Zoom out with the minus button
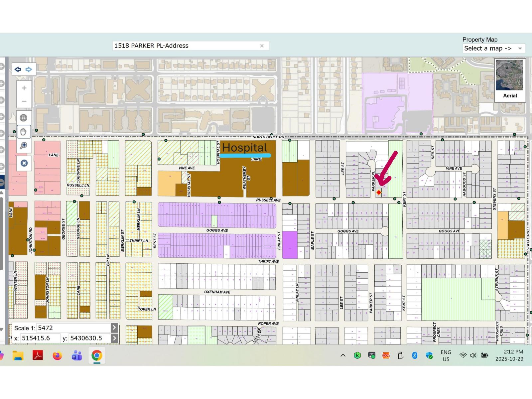This screenshot has width=532, height=399. (x=24, y=101)
